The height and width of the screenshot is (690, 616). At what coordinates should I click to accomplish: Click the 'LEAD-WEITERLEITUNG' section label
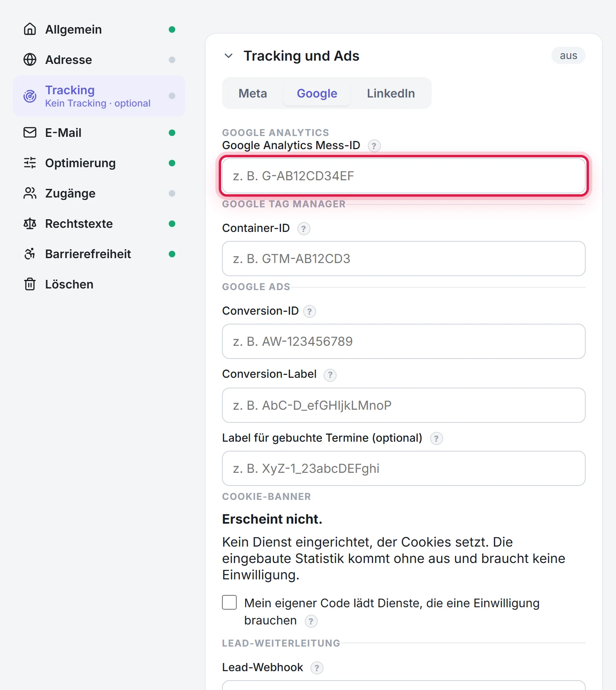tap(281, 643)
